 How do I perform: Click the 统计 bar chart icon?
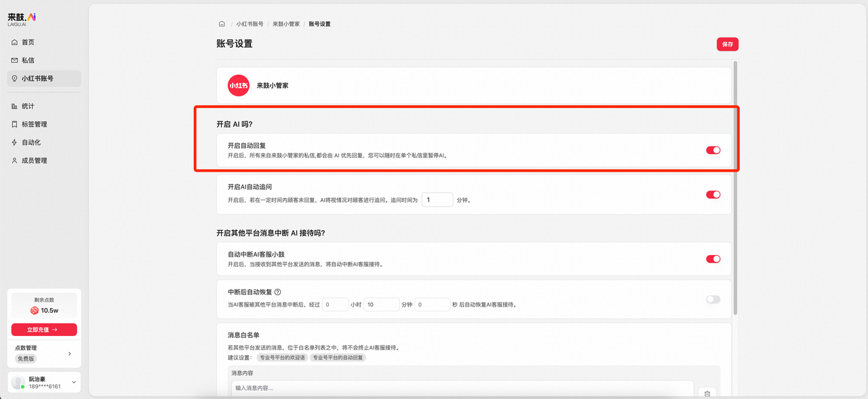click(15, 106)
